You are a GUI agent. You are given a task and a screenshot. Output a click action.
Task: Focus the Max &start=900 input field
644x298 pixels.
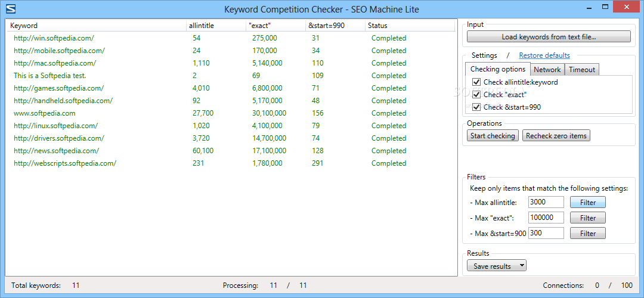[546, 233]
